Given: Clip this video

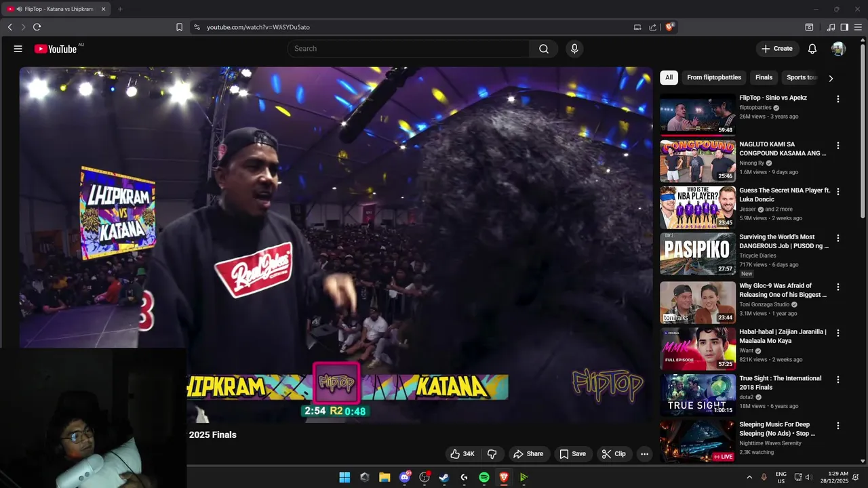Looking at the screenshot, I should (614, 454).
